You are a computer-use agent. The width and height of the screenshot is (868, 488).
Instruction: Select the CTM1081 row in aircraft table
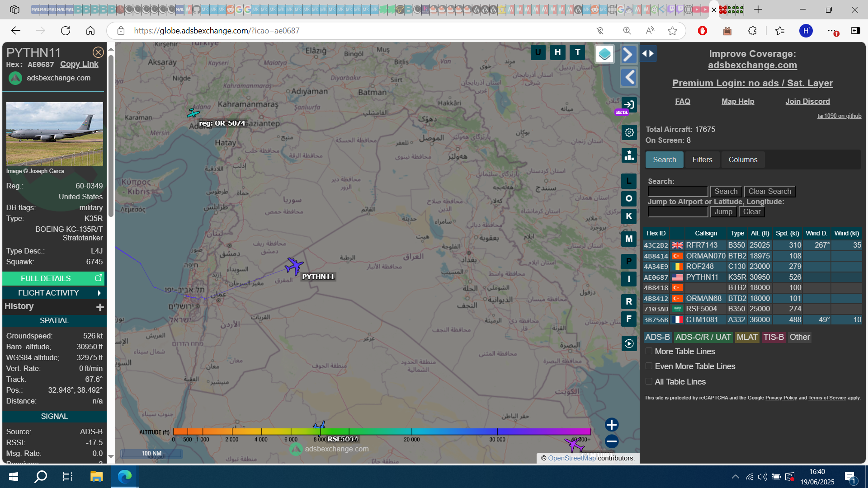point(752,320)
